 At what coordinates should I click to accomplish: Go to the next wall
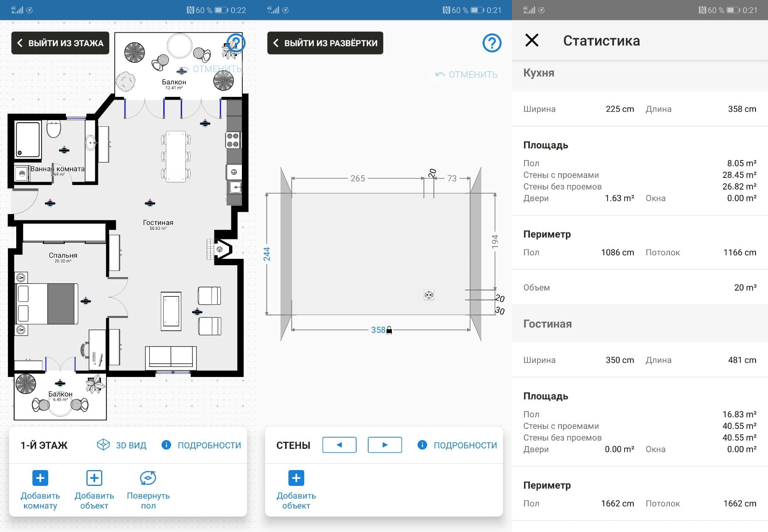(385, 445)
